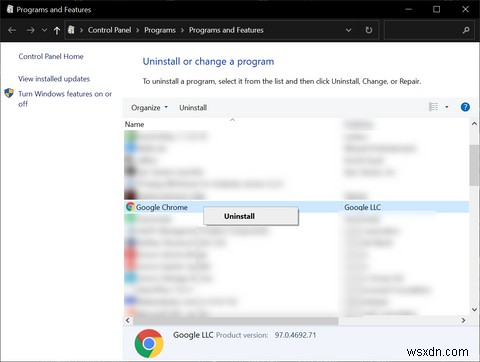
Task: Change the view layout icon
Action: (433, 107)
